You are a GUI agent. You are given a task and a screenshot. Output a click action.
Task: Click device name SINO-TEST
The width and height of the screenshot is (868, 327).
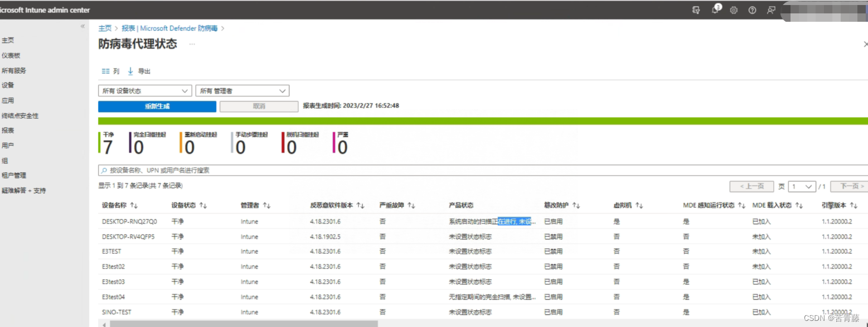pos(117,312)
